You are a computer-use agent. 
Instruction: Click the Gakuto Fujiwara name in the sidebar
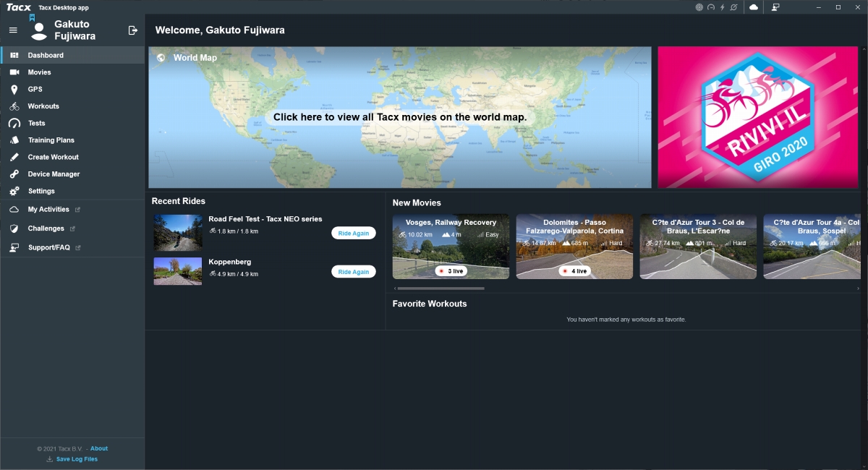click(75, 30)
